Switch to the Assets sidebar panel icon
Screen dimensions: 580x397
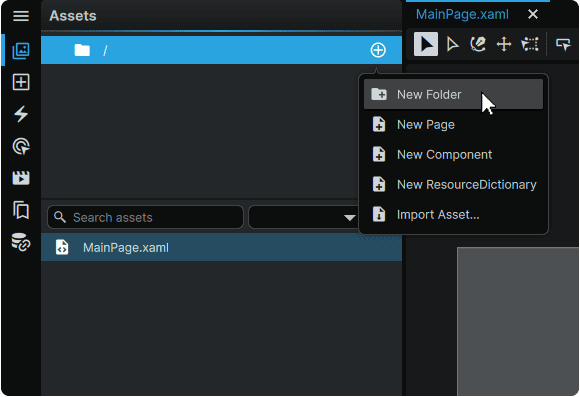click(x=21, y=50)
